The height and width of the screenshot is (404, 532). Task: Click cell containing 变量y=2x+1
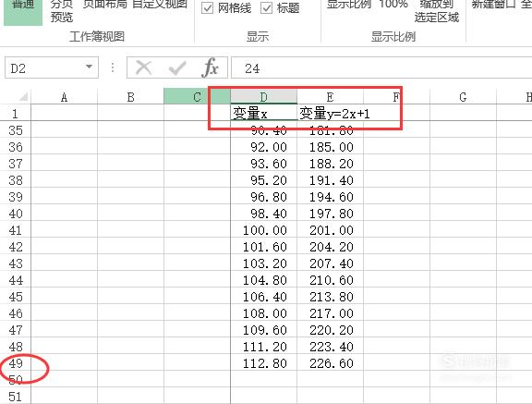pos(330,113)
